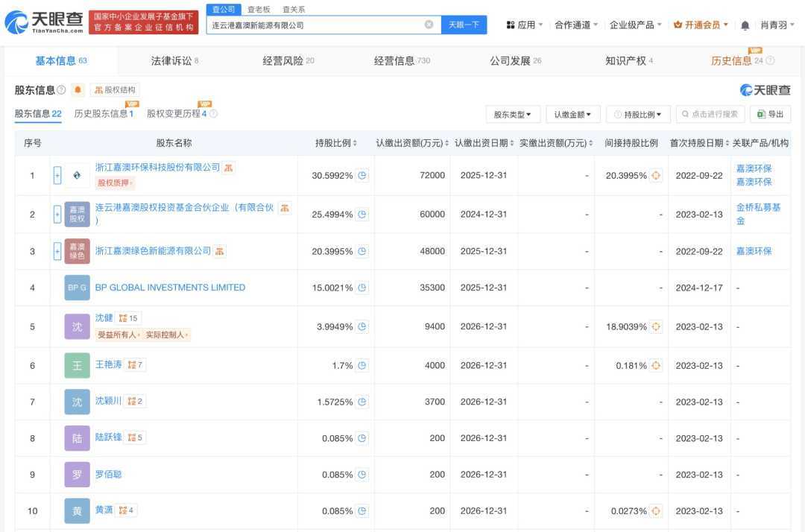The image size is (805, 532).
Task: Sort table by 持股比例 column header
Action: click(335, 143)
